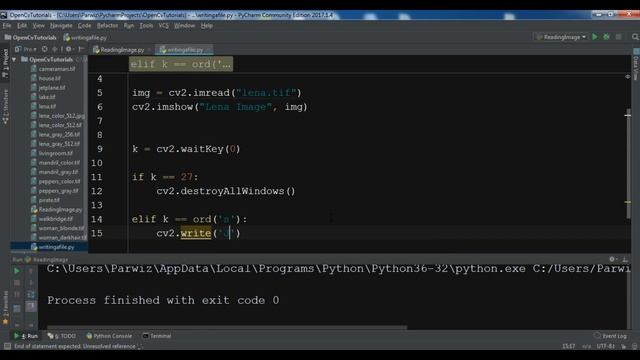Rerun program with Run panel green arrow
The width and height of the screenshot is (640, 360).
coord(17,271)
